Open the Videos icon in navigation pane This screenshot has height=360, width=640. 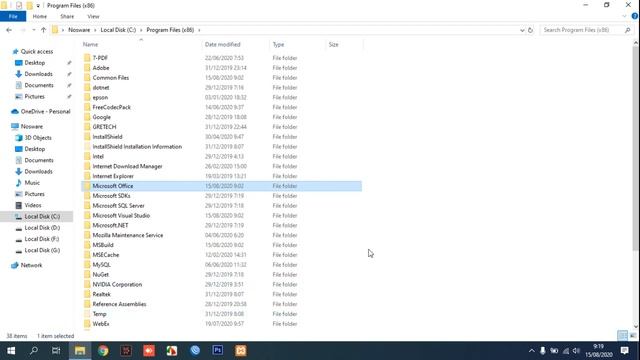coord(18,205)
